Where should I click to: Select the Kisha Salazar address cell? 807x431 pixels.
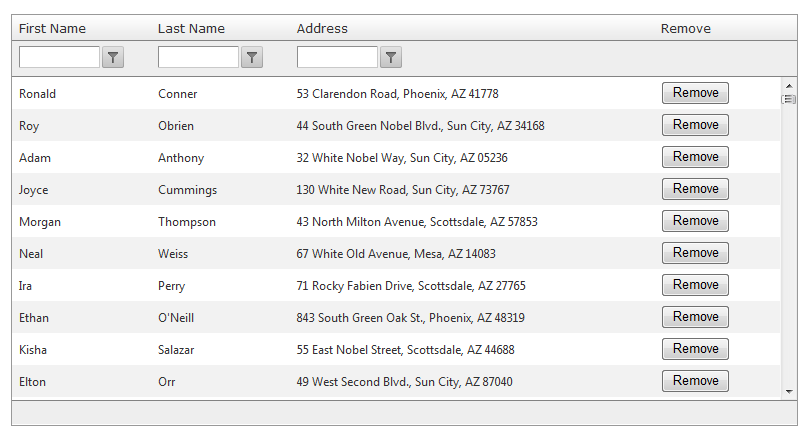click(405, 350)
